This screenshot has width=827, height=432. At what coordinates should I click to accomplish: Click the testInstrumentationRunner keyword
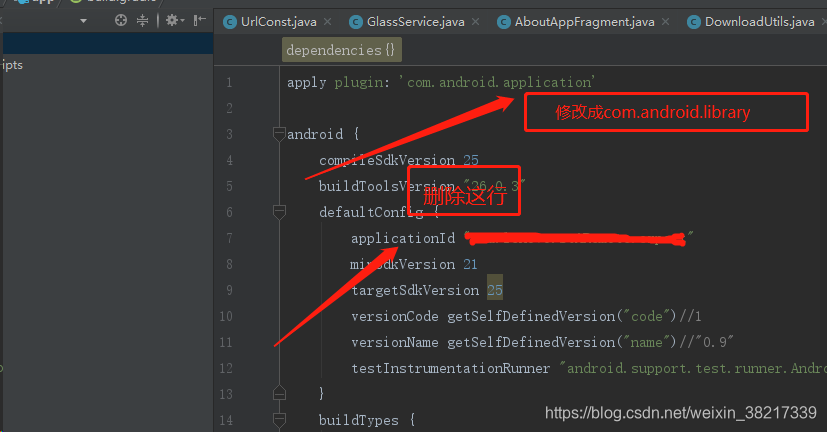[x=450, y=368]
